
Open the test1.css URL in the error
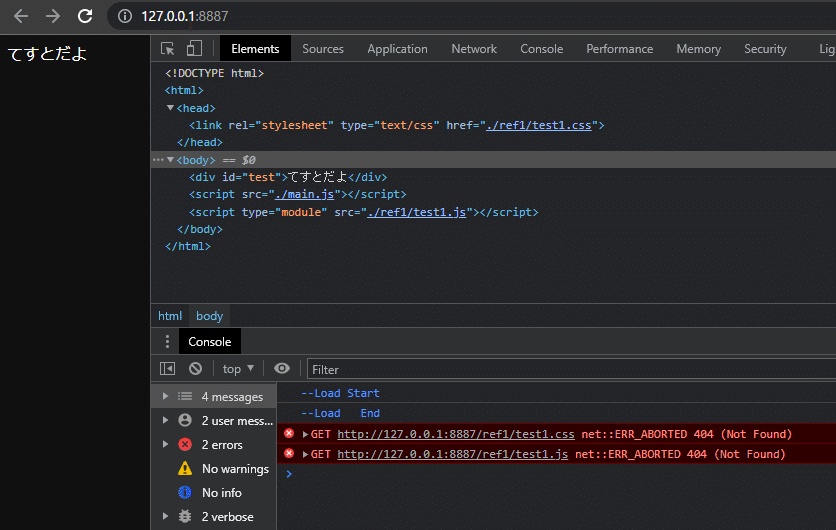(456, 434)
